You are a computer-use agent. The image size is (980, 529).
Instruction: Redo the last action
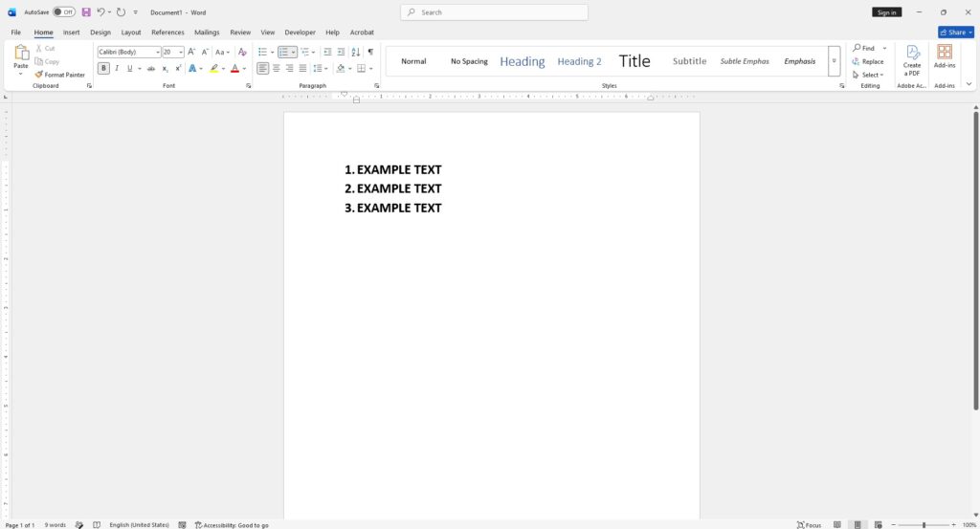(x=122, y=11)
